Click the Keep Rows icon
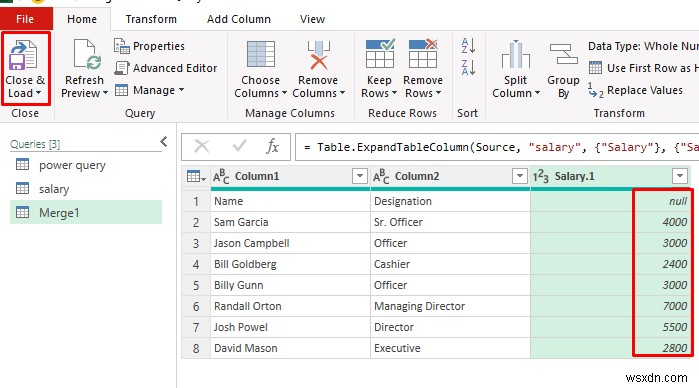The image size is (699, 388). point(379,54)
